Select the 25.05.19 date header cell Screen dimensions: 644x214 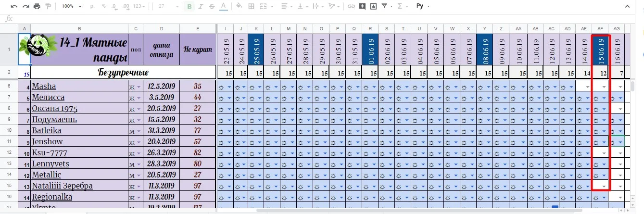(x=256, y=49)
